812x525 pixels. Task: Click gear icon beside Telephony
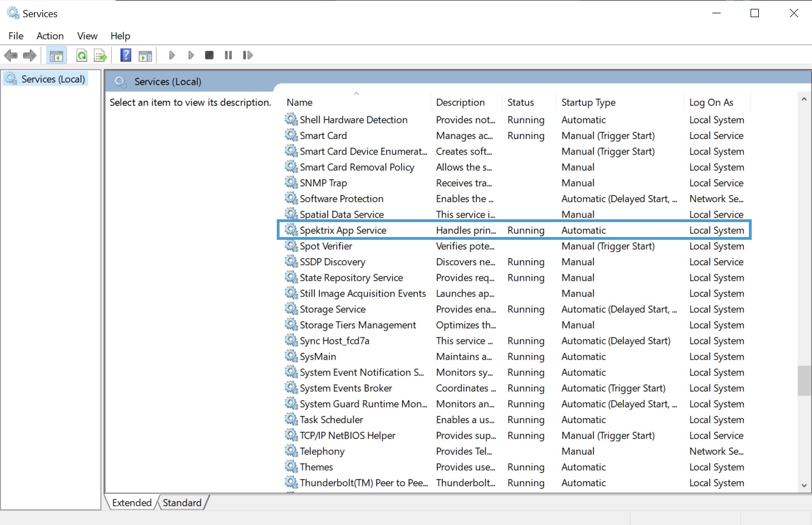tap(291, 451)
